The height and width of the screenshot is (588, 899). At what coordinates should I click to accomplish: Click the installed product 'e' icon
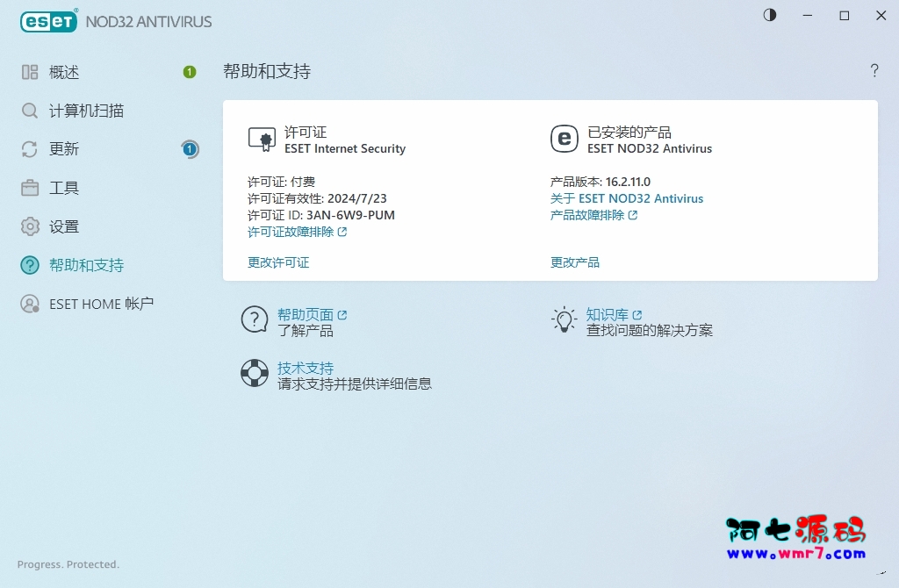click(x=565, y=139)
